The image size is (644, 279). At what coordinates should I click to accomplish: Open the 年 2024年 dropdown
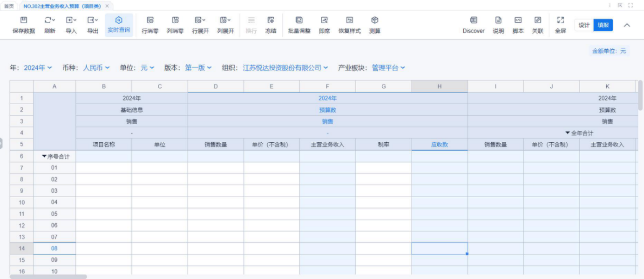coord(38,68)
